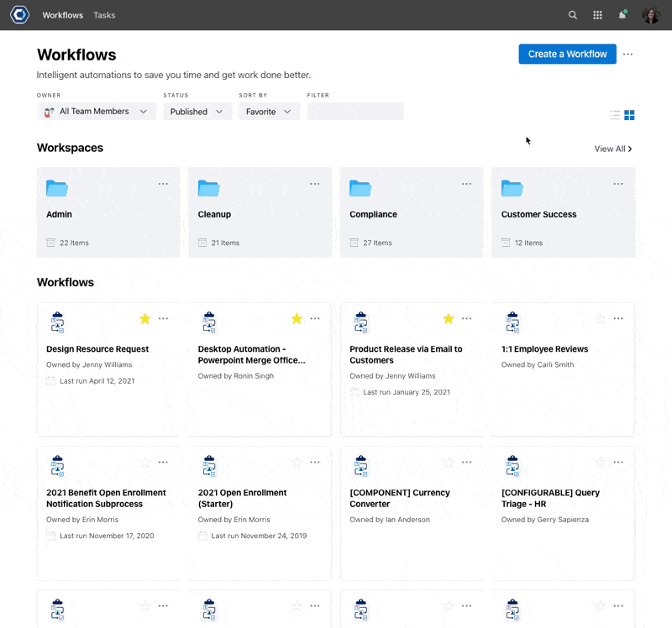Favorite the Currency Converter component
Image resolution: width=672 pixels, height=628 pixels.
[x=449, y=463]
